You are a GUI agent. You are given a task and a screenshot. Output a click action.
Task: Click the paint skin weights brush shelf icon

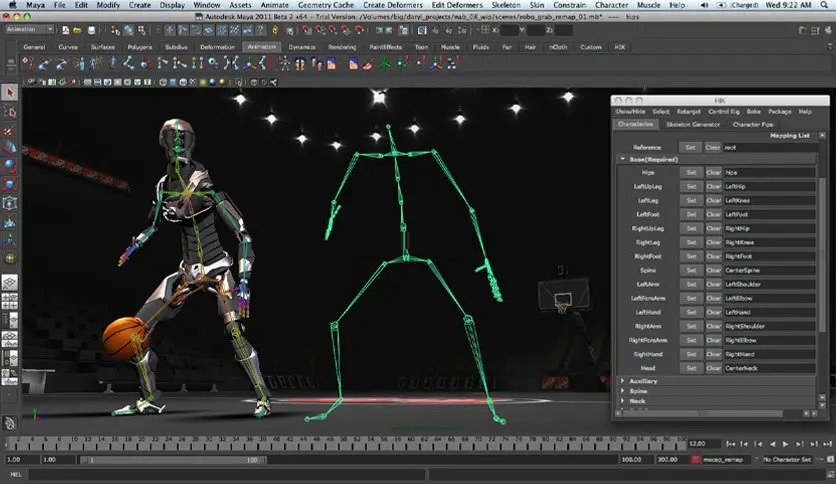(x=368, y=64)
